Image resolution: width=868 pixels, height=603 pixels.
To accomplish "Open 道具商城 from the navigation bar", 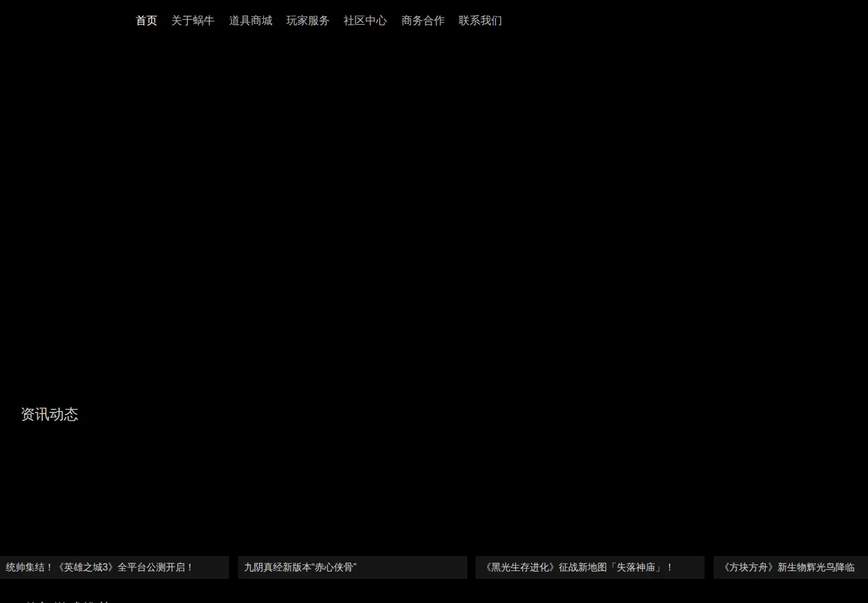I will [251, 21].
